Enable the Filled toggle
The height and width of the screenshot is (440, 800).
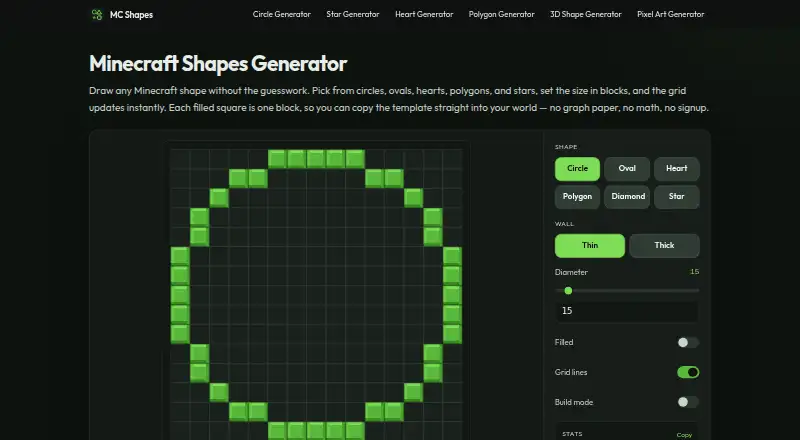(x=688, y=343)
